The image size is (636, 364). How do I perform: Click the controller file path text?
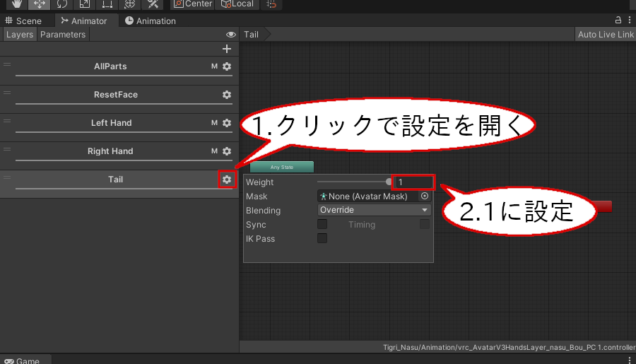tap(510, 347)
